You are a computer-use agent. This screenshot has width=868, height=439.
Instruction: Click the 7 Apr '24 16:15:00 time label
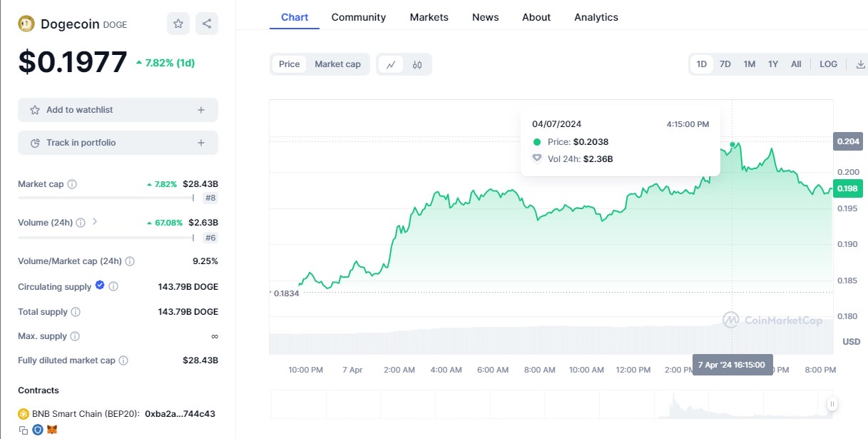[732, 365]
